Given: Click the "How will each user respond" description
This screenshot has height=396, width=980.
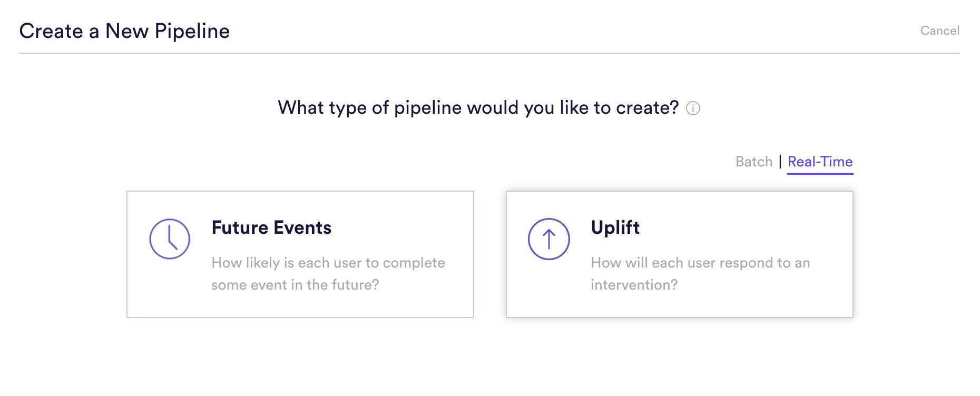Looking at the screenshot, I should coord(700,274).
